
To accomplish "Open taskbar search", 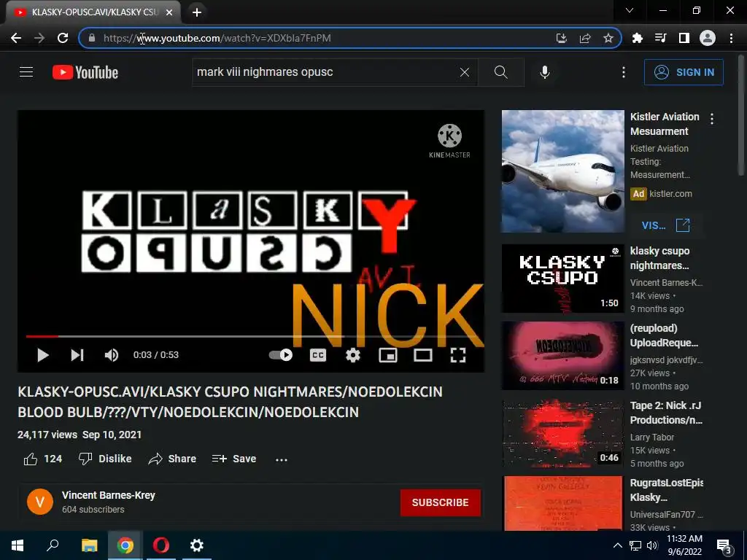I will (53, 545).
